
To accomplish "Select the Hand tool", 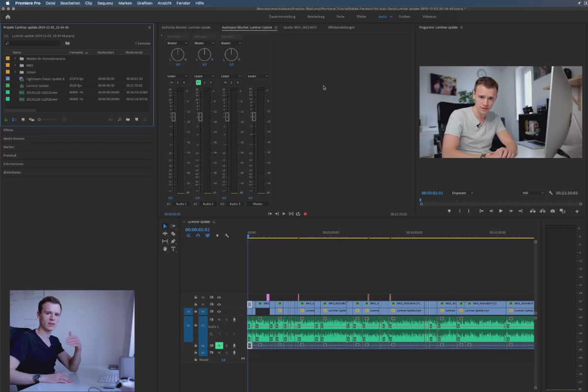I will (x=165, y=249).
